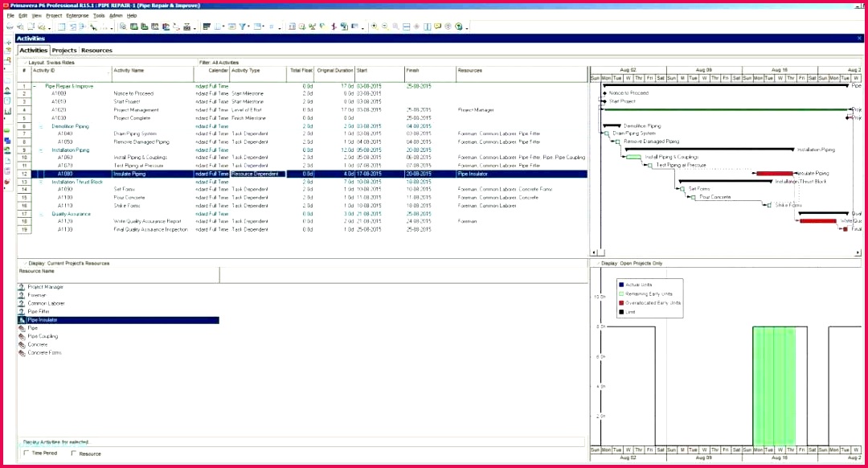Click the Gantt bars toolbar icon
The width and height of the screenshot is (868, 468).
[x=207, y=27]
